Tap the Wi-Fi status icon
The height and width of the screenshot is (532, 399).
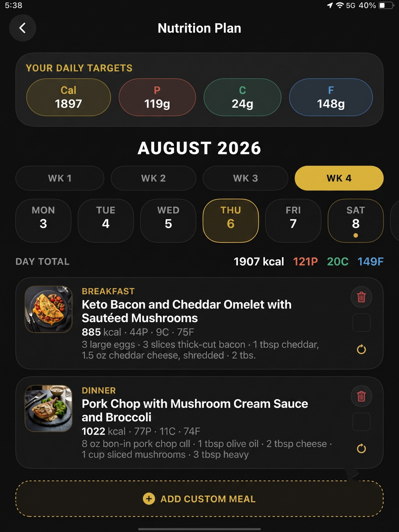[340, 5]
